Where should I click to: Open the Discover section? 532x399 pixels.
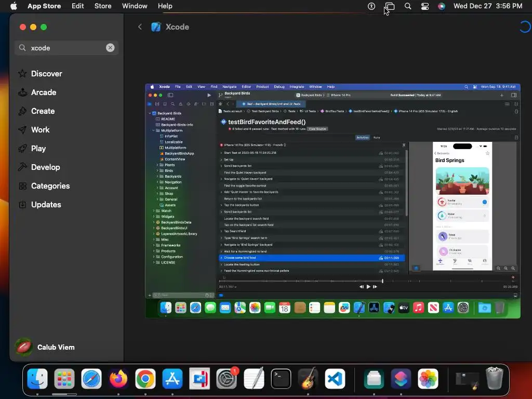(x=46, y=74)
